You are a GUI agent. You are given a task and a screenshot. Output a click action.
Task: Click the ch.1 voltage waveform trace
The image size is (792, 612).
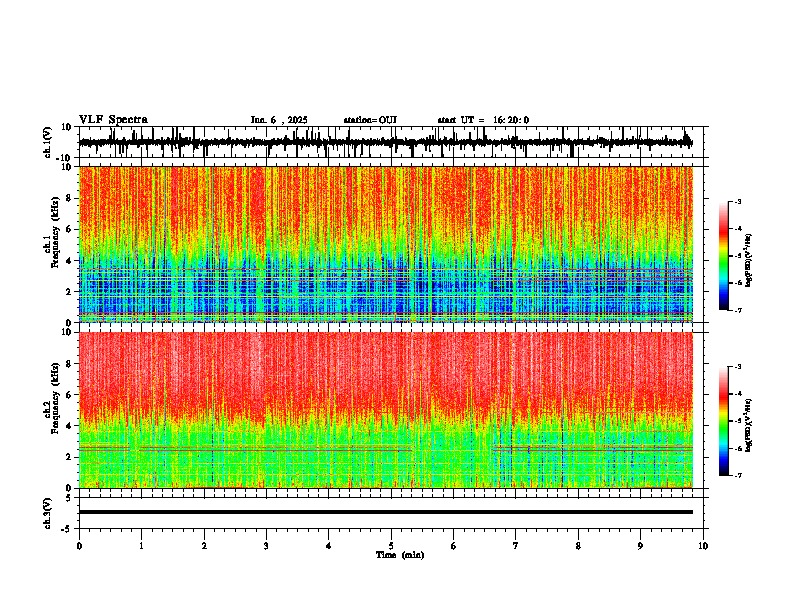pos(385,142)
